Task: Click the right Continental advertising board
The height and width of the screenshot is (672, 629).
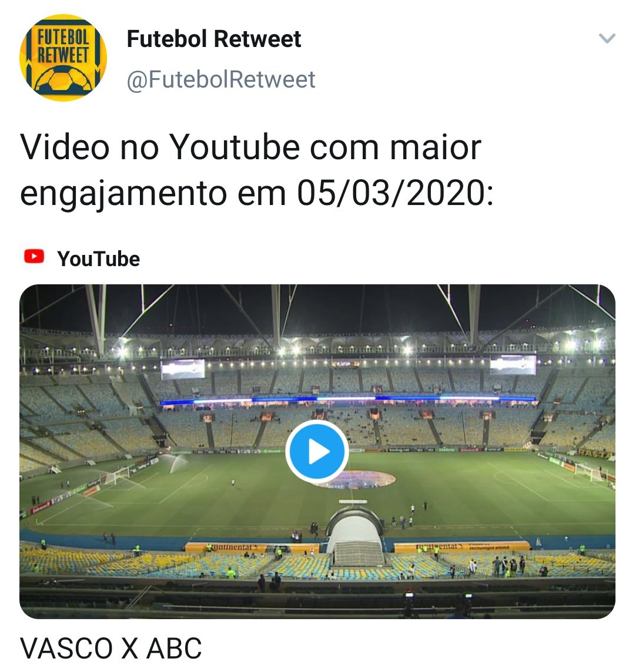Action: coord(462,547)
